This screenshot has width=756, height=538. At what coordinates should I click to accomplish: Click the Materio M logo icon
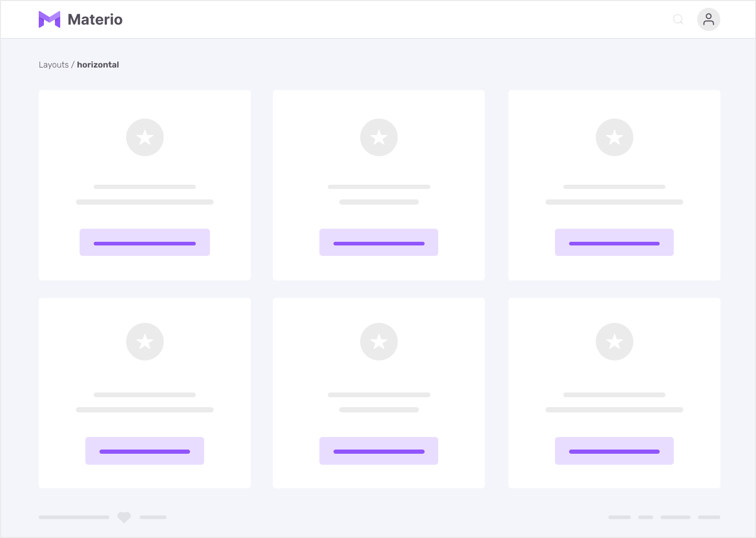pyautogui.click(x=49, y=19)
